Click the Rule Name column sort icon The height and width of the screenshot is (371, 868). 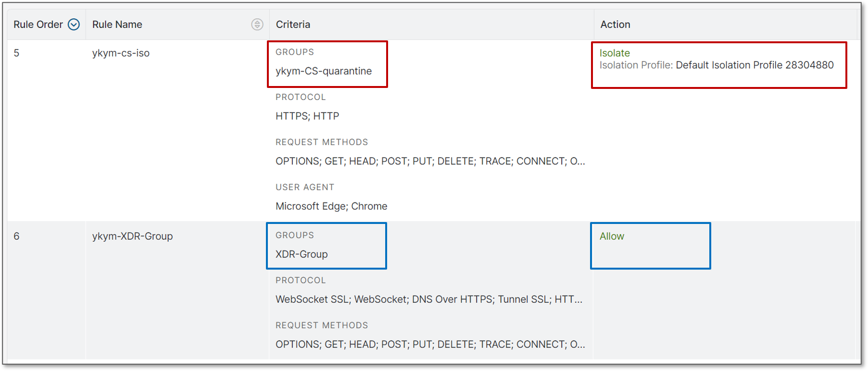point(257,25)
